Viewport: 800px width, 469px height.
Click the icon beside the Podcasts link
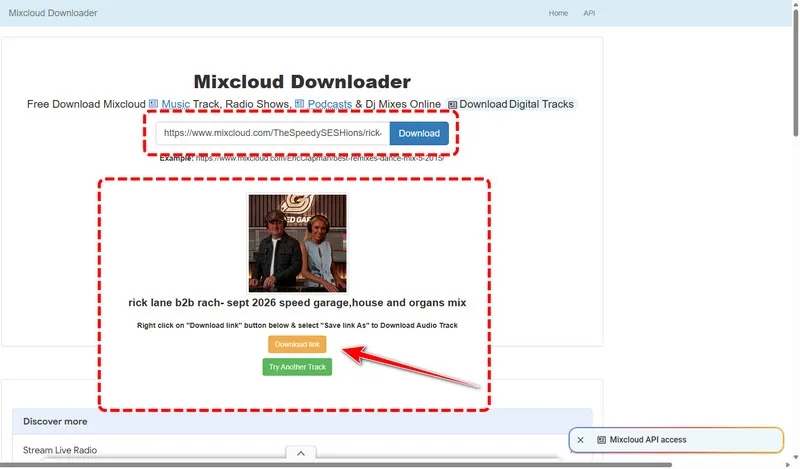tap(299, 104)
